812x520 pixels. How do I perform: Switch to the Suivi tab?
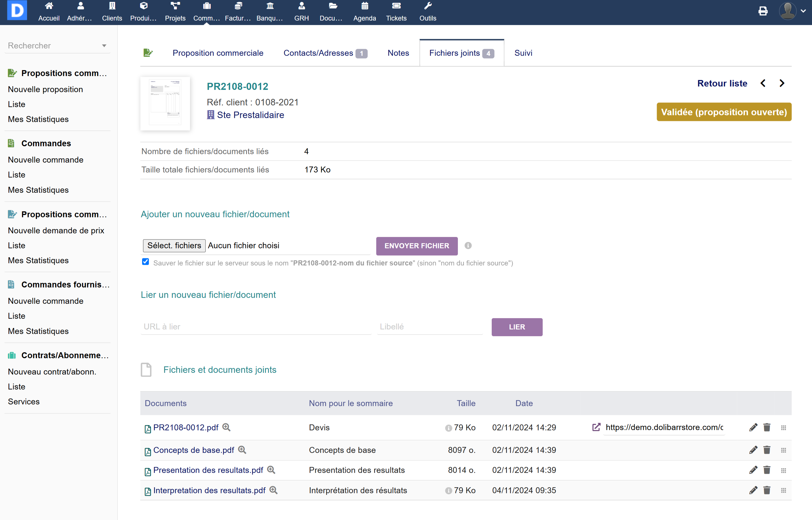(523, 53)
